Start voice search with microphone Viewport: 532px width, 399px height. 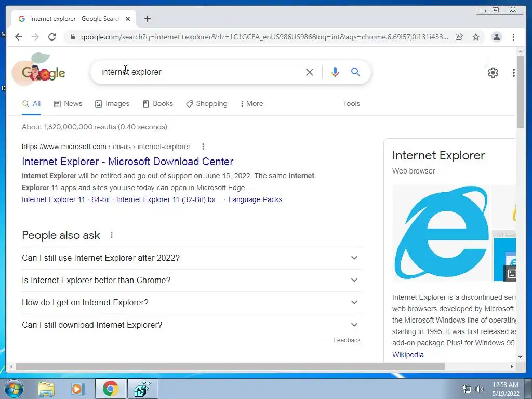pyautogui.click(x=335, y=72)
